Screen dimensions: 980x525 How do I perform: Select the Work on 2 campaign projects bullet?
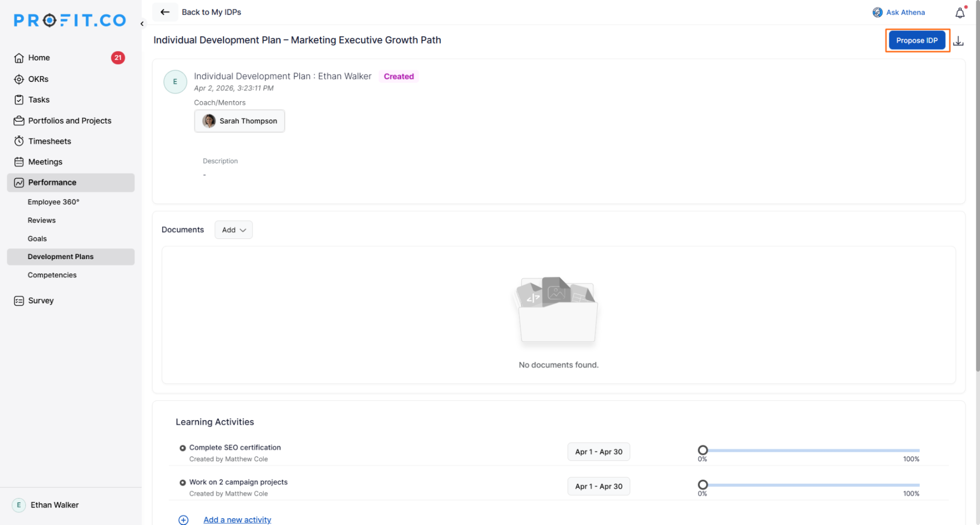tap(182, 483)
